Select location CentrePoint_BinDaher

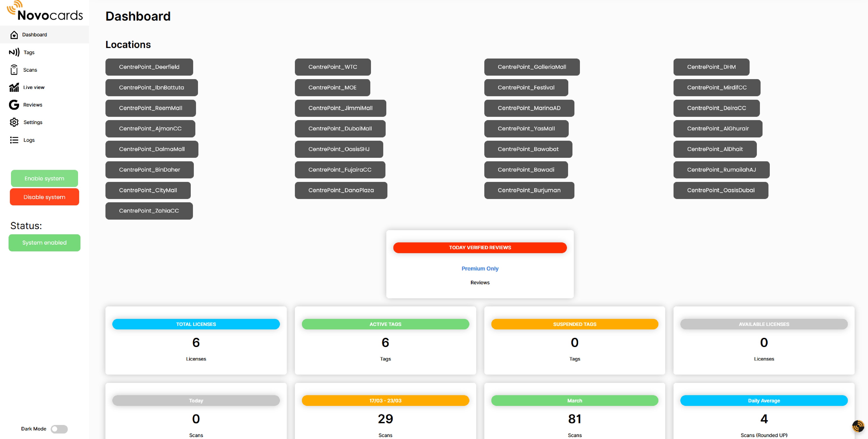click(150, 170)
